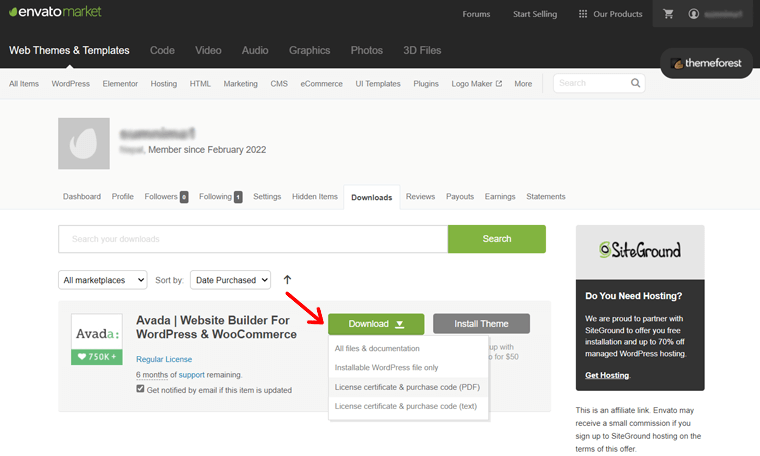760x456 pixels.
Task: Open the Settings tab
Action: [x=267, y=197]
